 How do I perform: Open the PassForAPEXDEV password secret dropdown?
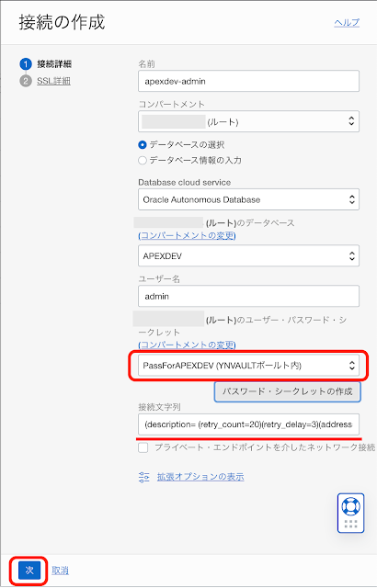(x=248, y=366)
